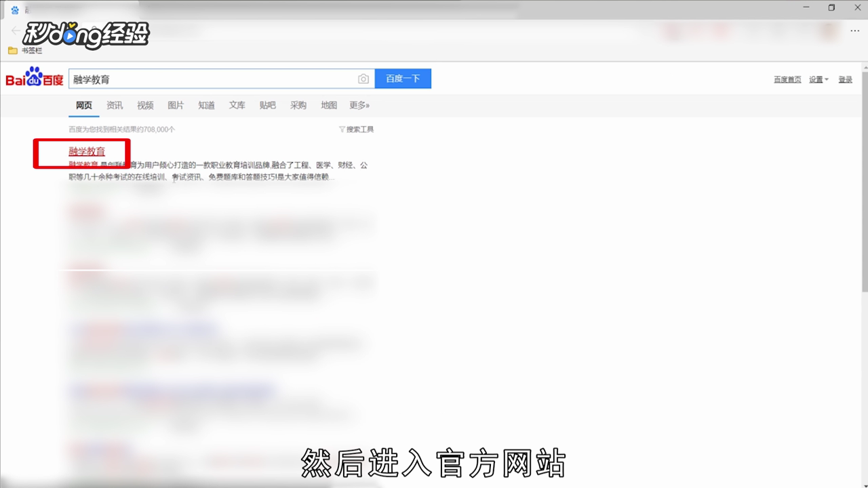Click the result count text 百度为您找到相关结果约708,000个
Screen dimensions: 868x488
121,129
